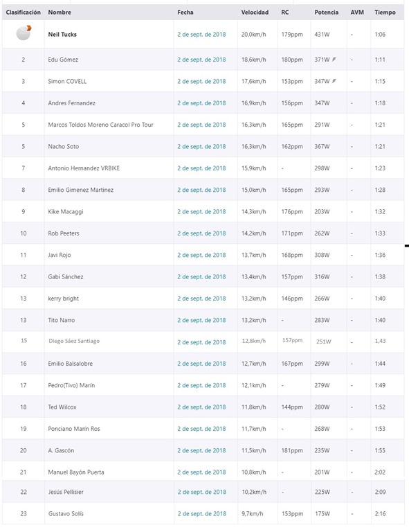Open Antonio Hernandez VRBIKE's activity date link
The height and width of the screenshot is (532, 409).
click(x=201, y=168)
